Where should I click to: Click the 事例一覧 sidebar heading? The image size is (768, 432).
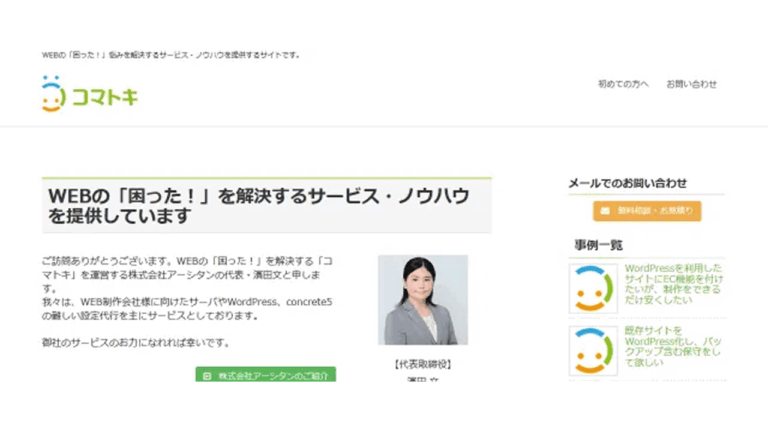coord(598,245)
